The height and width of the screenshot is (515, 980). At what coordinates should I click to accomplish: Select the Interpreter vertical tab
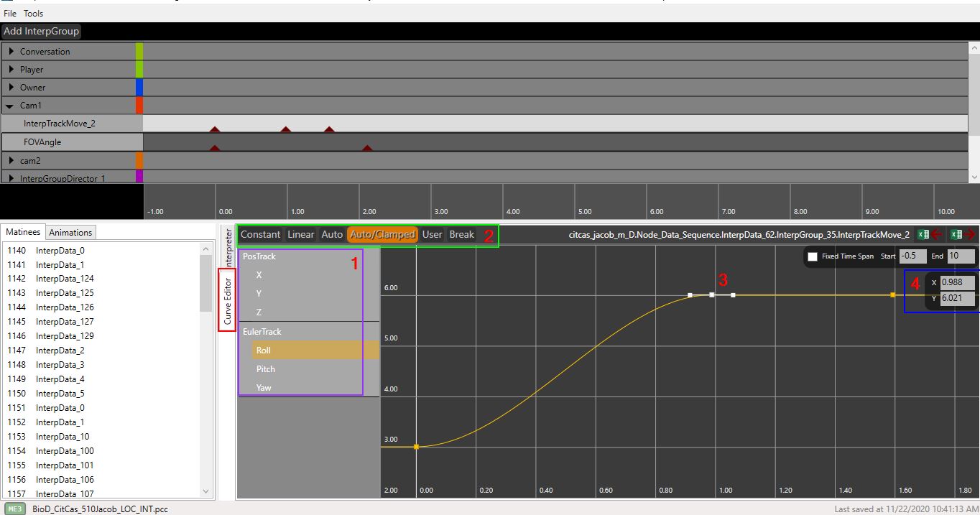(x=227, y=248)
